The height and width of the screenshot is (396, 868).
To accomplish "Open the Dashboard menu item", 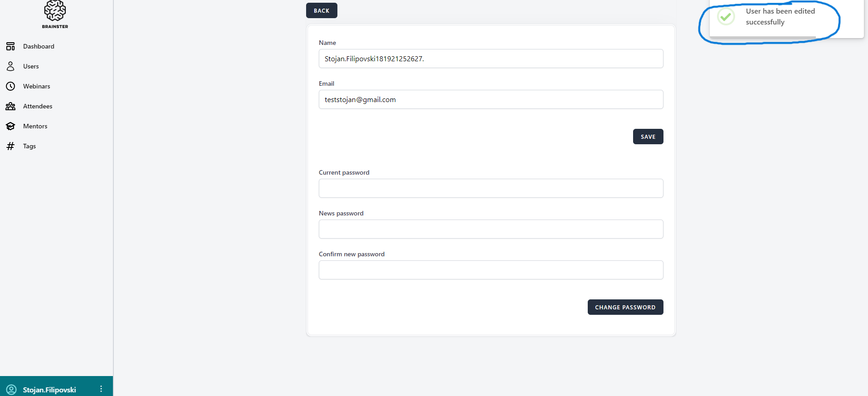I will click(39, 46).
